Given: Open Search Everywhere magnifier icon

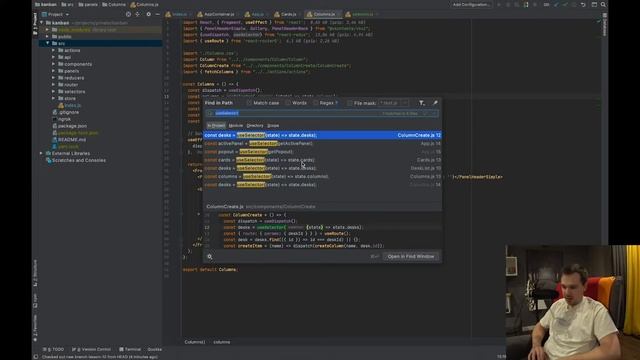Looking at the screenshot, I should (603, 4).
